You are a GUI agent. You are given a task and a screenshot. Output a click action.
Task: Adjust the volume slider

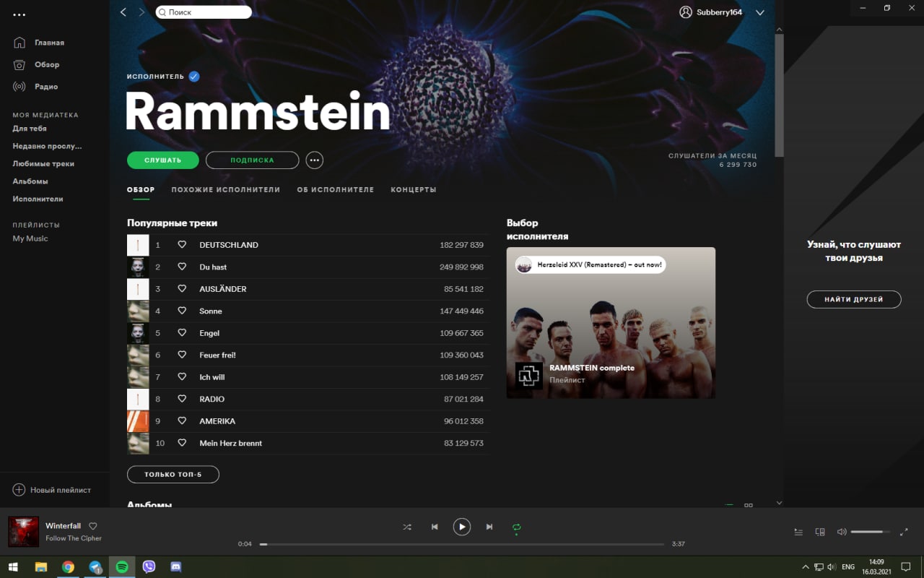(871, 532)
